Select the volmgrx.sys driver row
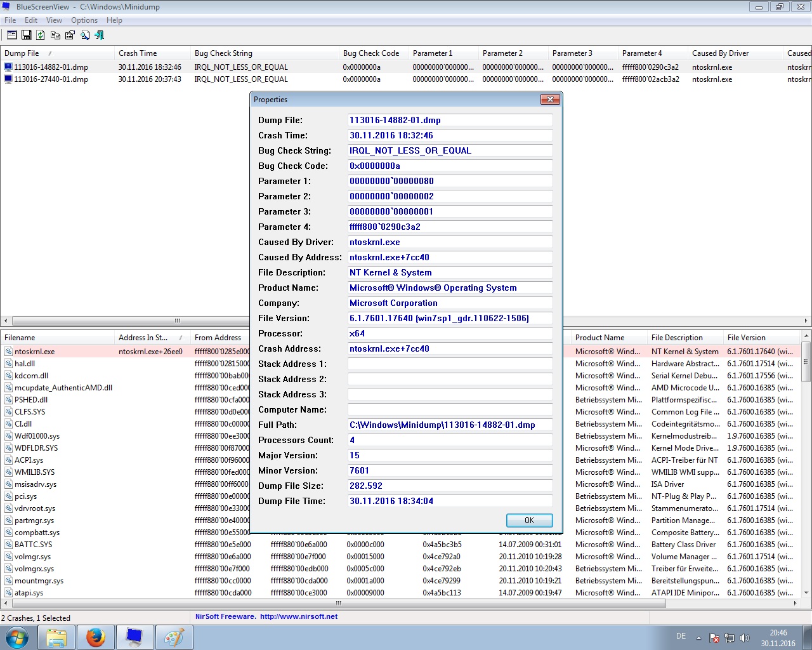The height and width of the screenshot is (650, 812). pos(400,569)
